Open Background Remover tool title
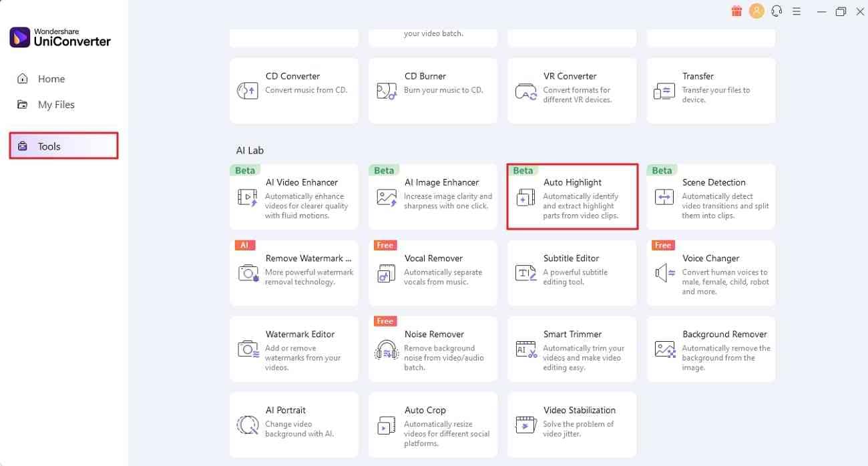 (724, 334)
